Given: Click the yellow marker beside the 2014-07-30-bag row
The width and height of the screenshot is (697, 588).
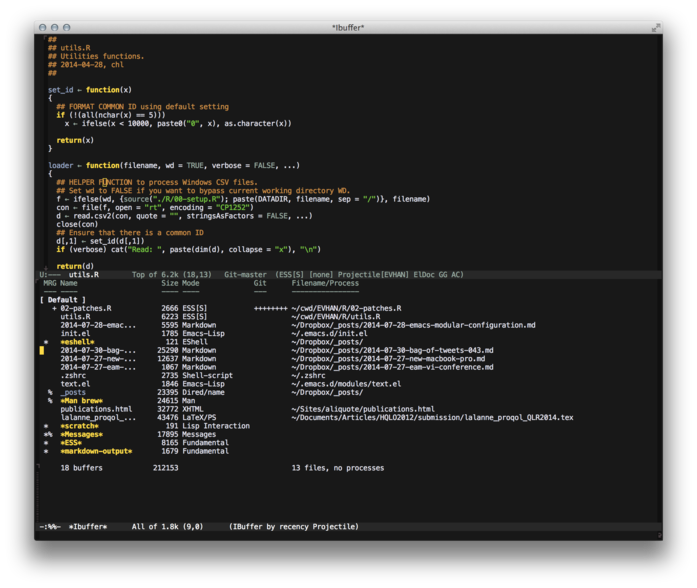Looking at the screenshot, I should click(x=42, y=350).
